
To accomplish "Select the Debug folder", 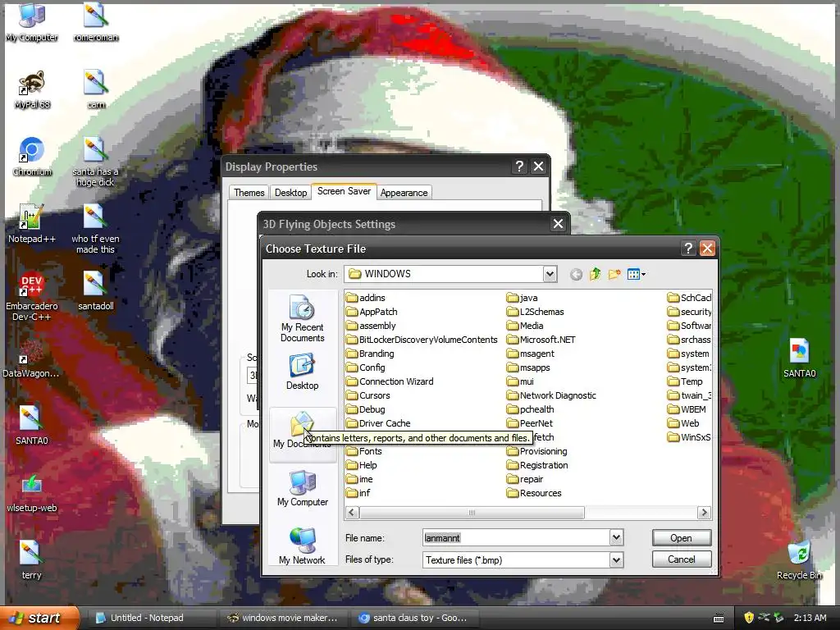I will [366, 409].
